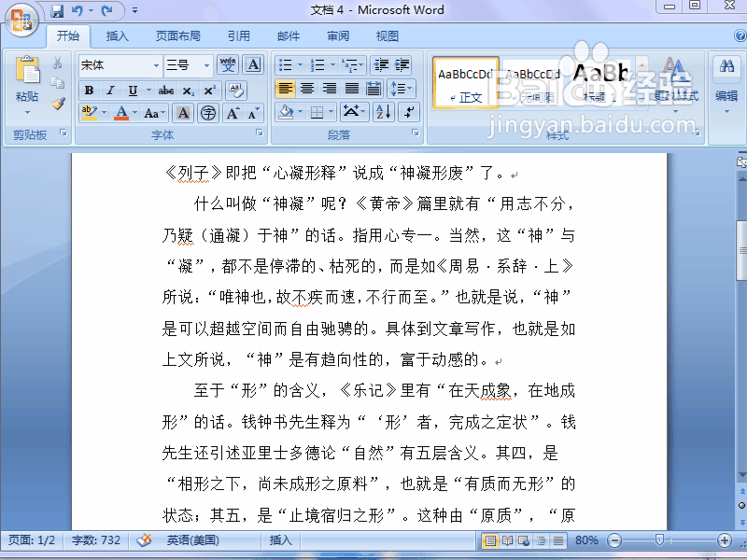Screen dimensions: 747x560
Task: Apply italic formatting
Action: pyautogui.click(x=109, y=91)
